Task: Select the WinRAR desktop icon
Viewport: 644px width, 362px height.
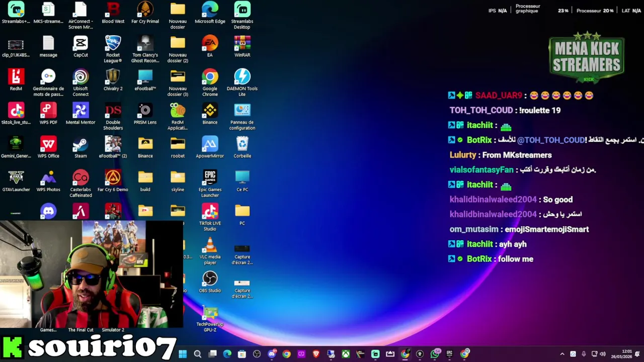Action: [x=242, y=47]
